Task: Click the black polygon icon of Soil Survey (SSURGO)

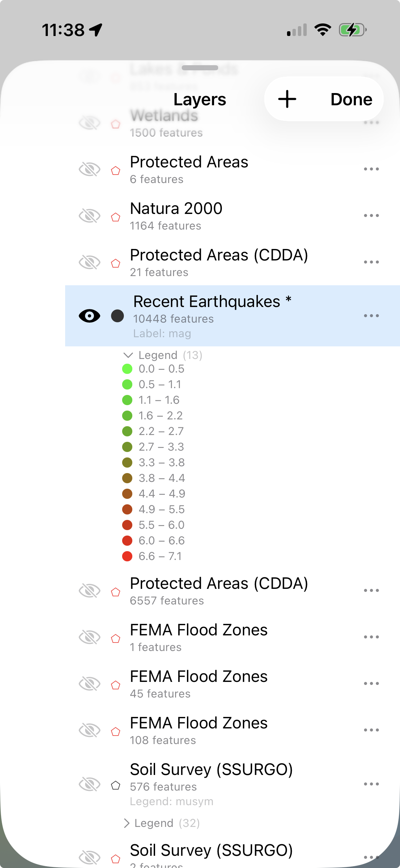Action: click(x=116, y=785)
